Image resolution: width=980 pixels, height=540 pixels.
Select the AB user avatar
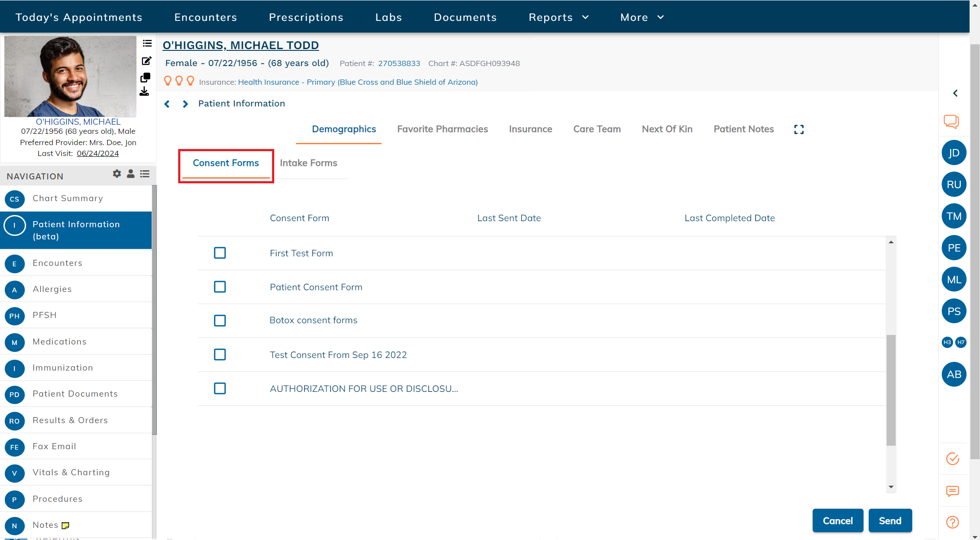954,374
